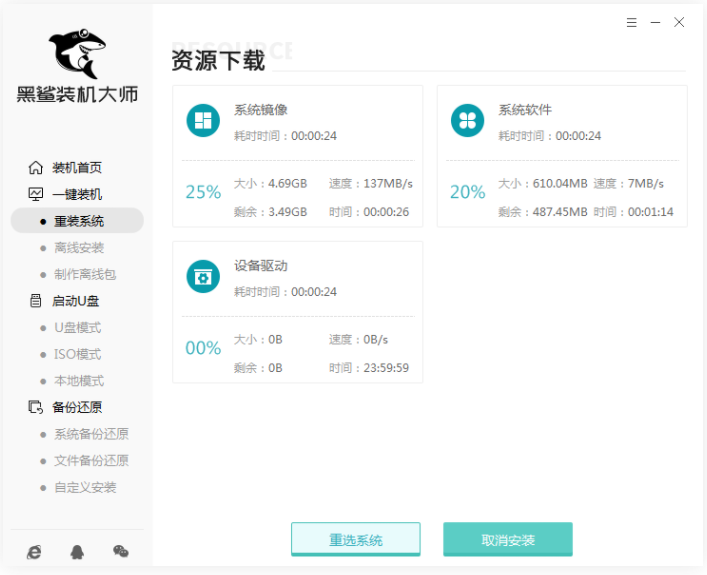
Task: Click the black shark logo
Action: 76,52
